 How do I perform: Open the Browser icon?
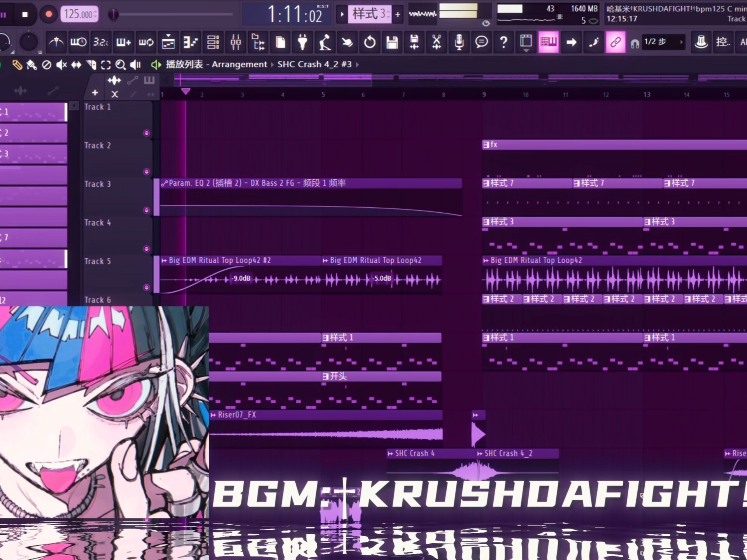tap(258, 42)
